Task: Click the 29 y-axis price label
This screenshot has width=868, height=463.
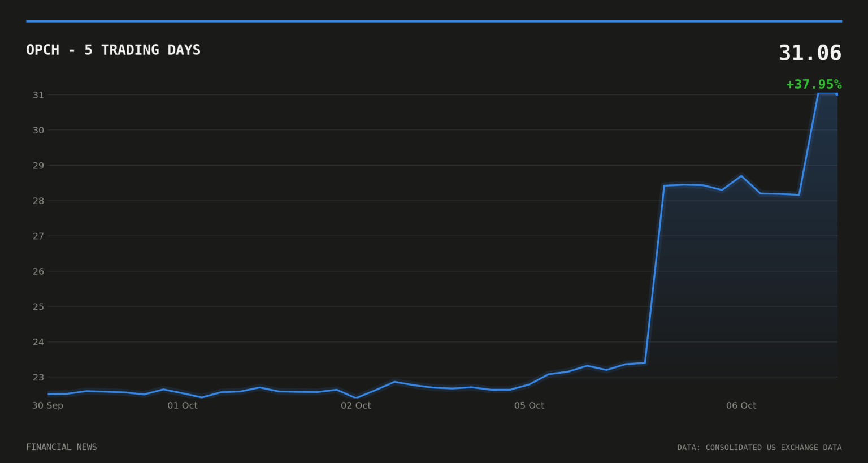Action: click(38, 166)
